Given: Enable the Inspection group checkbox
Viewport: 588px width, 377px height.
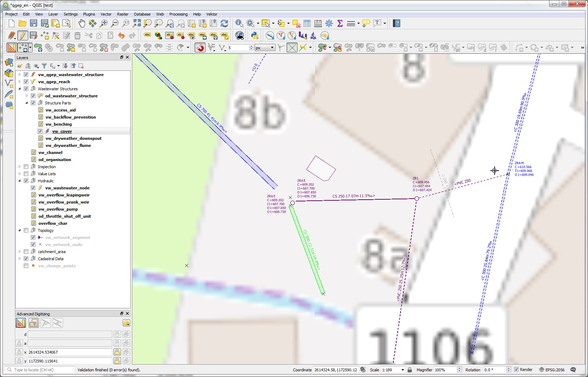Looking at the screenshot, I should tap(26, 167).
